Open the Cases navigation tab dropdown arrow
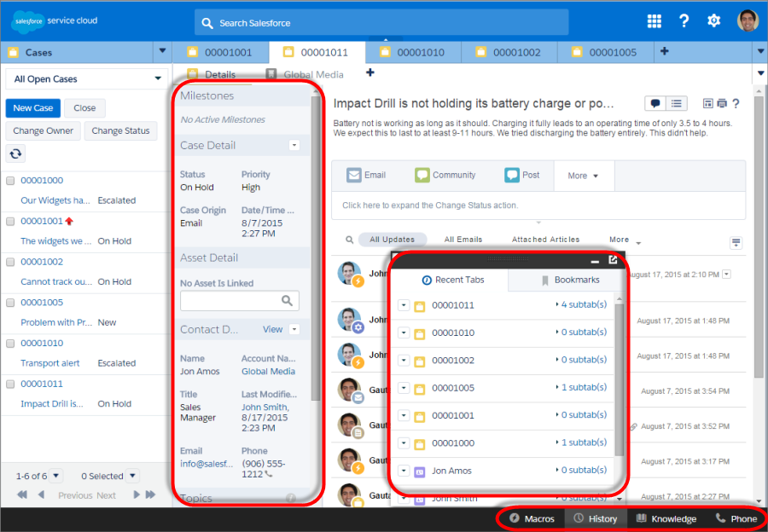Screen dimensions: 768x532 point(163,51)
